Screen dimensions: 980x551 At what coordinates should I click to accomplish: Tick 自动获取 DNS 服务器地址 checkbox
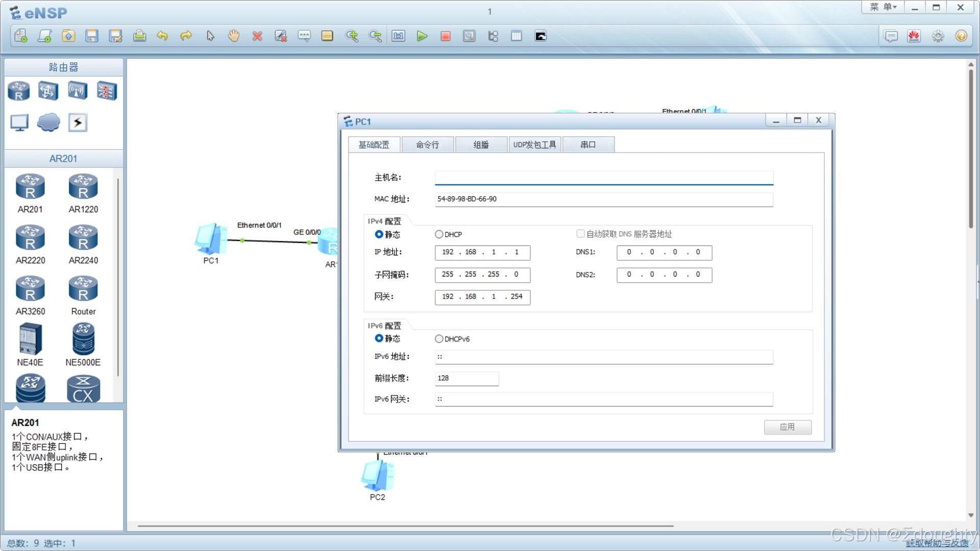point(580,234)
